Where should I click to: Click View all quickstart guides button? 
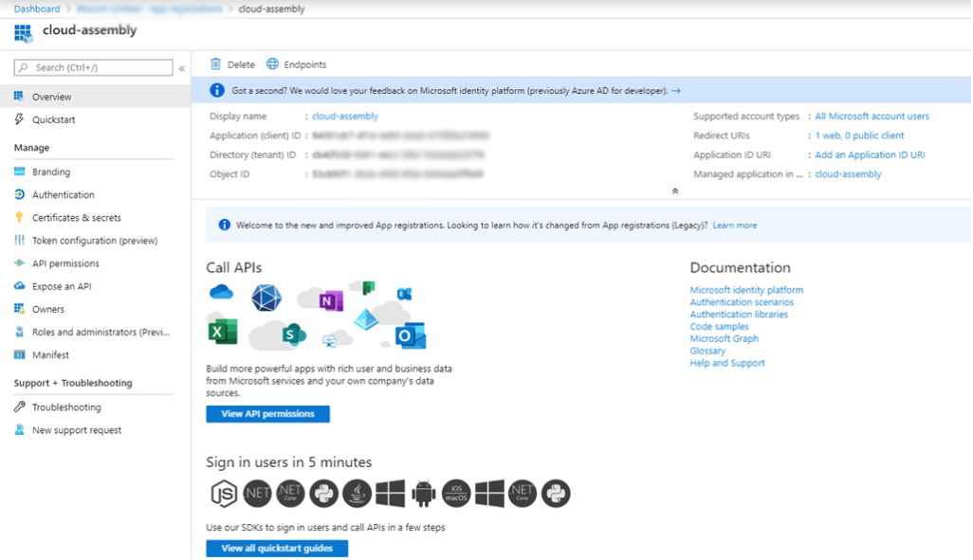277,549
